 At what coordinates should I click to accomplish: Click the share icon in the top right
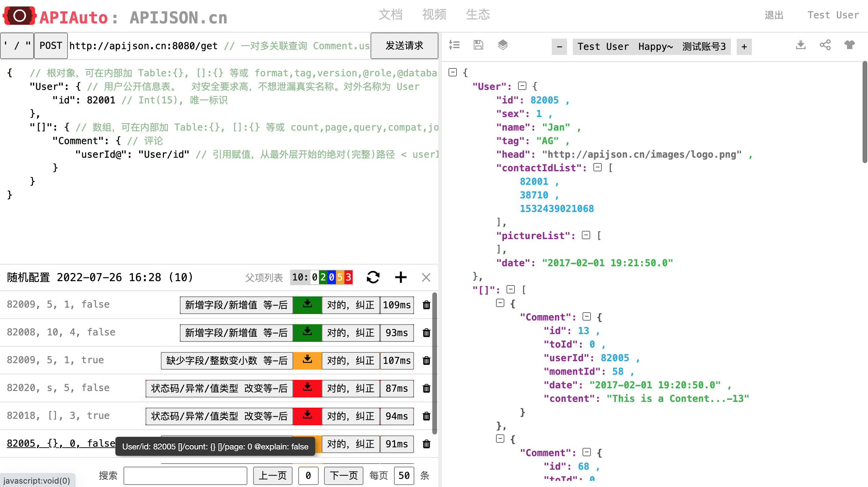coord(825,45)
